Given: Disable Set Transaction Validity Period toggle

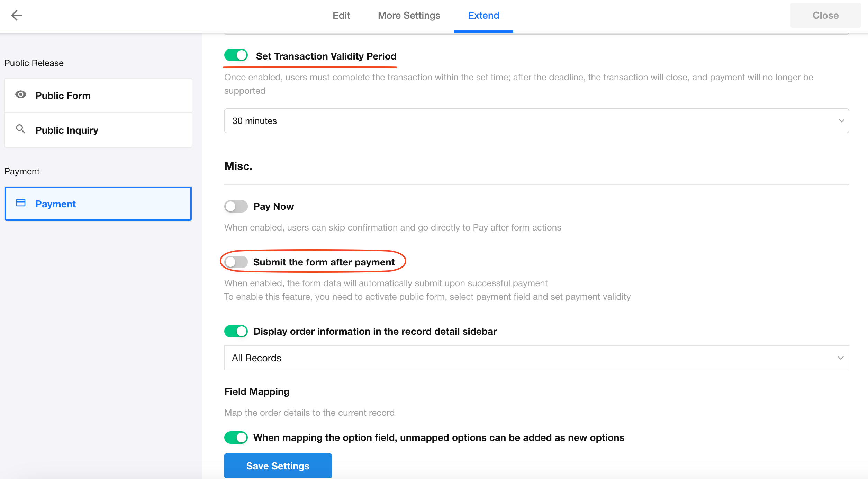Looking at the screenshot, I should tap(236, 55).
